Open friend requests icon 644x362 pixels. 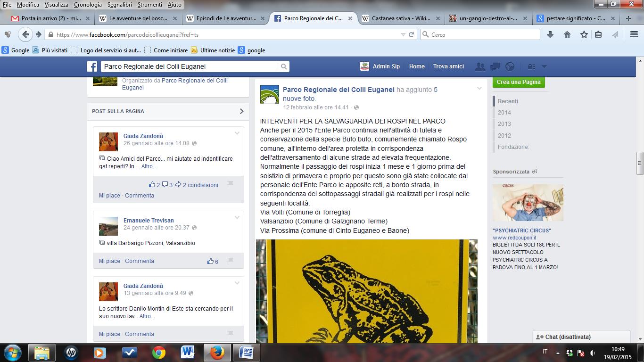[480, 66]
